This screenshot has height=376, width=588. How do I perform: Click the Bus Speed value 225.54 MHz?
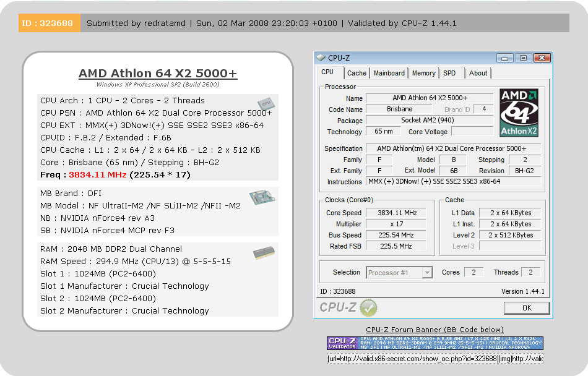click(x=396, y=235)
